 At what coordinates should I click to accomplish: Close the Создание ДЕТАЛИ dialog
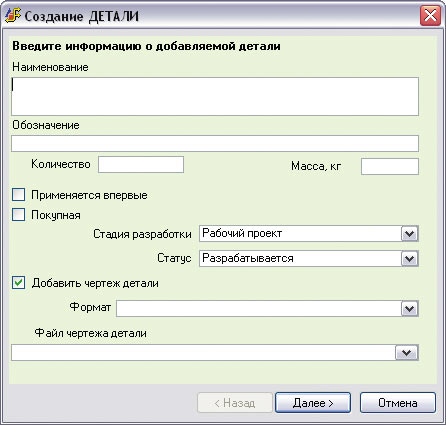click(430, 16)
